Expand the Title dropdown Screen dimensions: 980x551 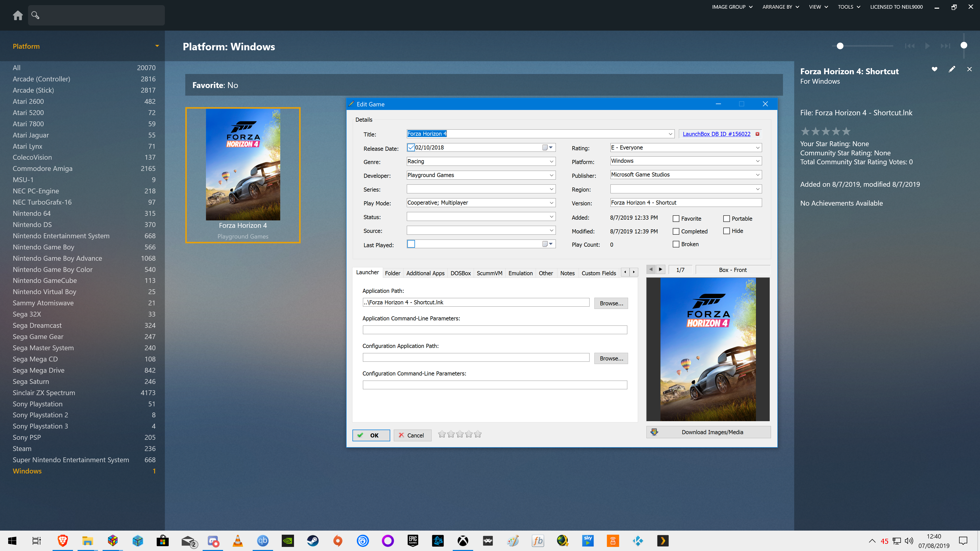point(670,134)
